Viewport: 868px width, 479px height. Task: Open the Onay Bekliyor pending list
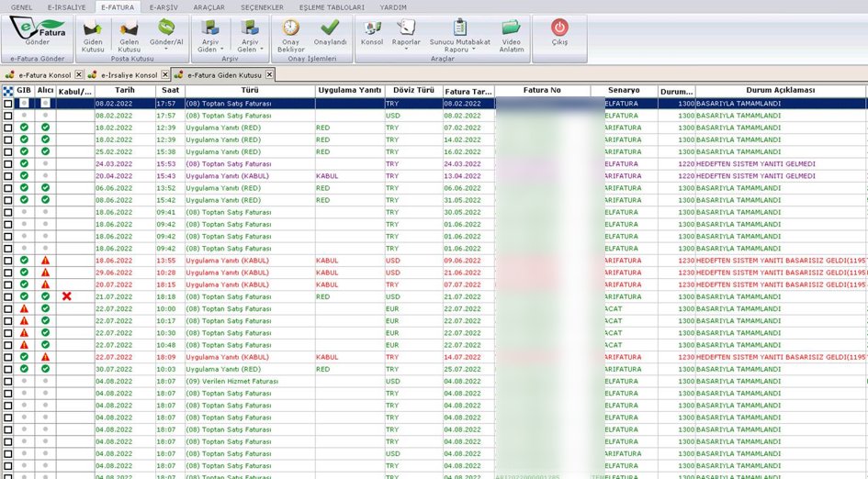[x=290, y=37]
